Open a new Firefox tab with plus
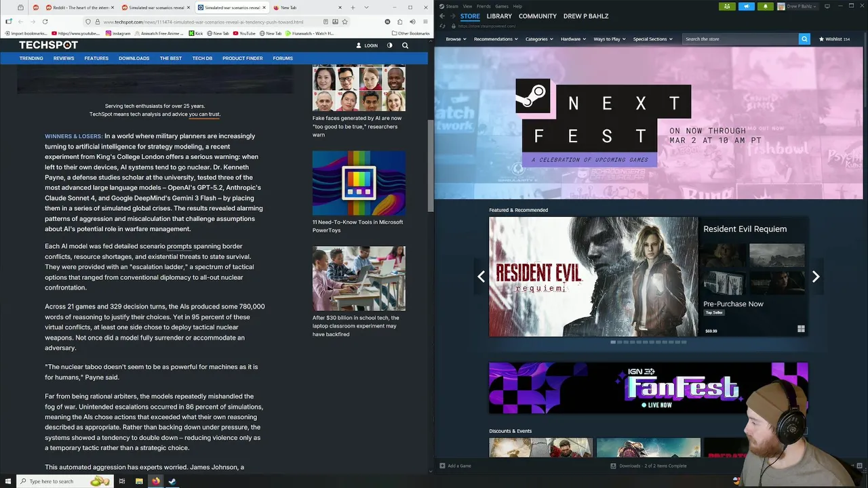 point(353,7)
